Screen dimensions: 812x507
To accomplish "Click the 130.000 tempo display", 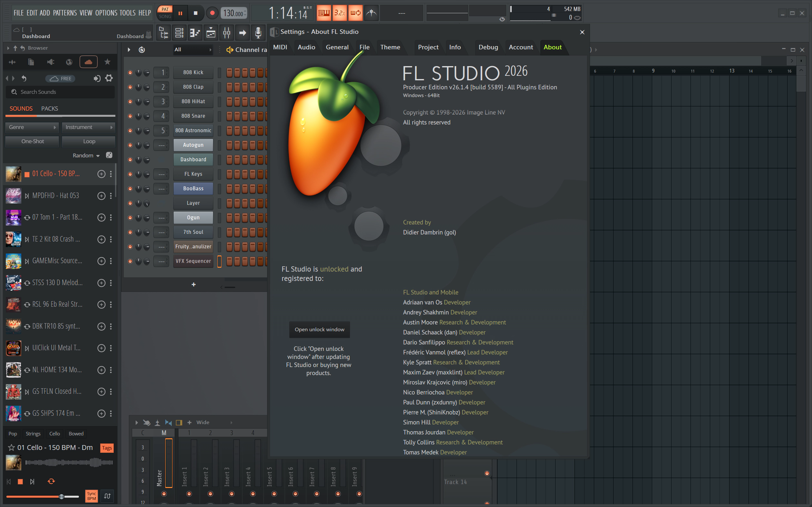I will 234,14.
